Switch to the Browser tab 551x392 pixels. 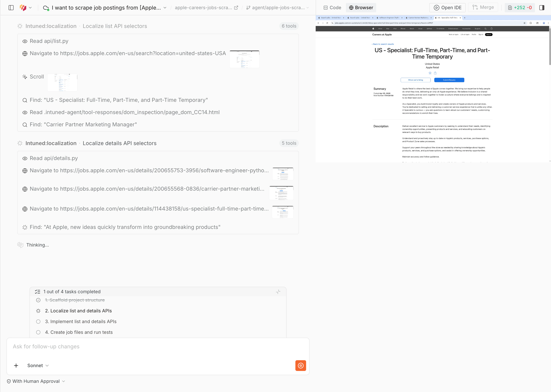361,8
